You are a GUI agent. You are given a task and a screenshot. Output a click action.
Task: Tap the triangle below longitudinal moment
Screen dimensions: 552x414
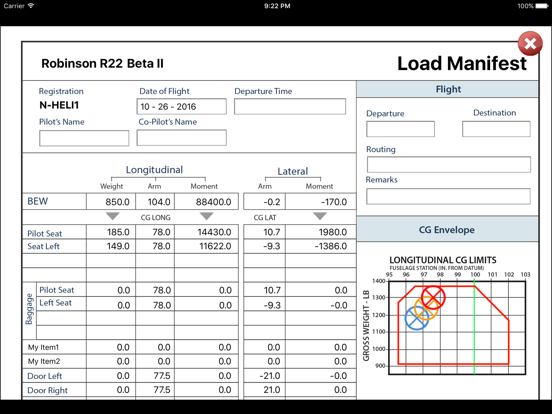click(206, 216)
